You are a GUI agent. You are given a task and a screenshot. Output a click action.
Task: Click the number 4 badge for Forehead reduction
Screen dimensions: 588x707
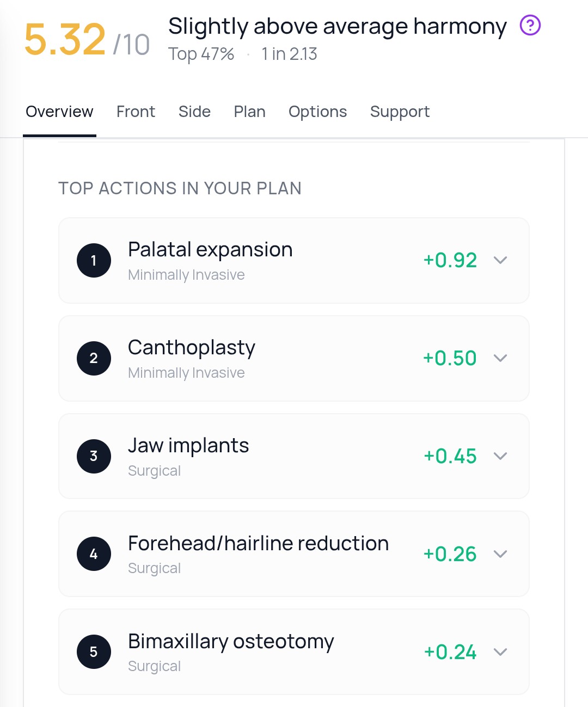[x=94, y=554]
